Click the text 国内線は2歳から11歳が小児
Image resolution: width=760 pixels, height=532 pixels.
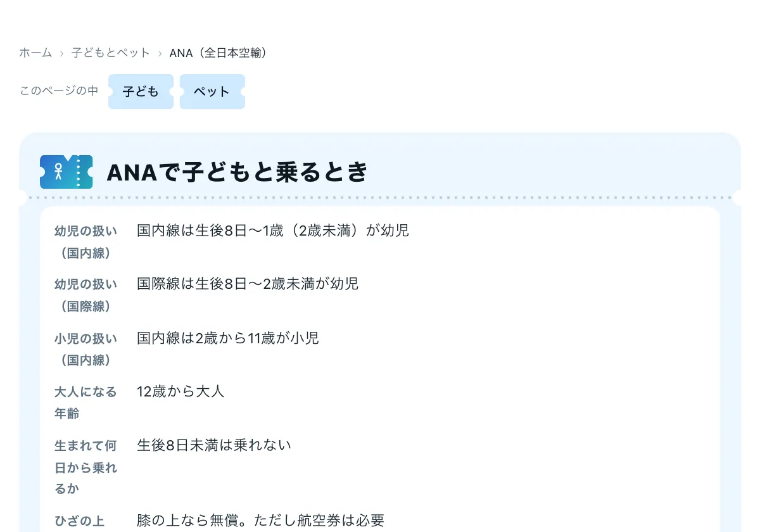[228, 338]
